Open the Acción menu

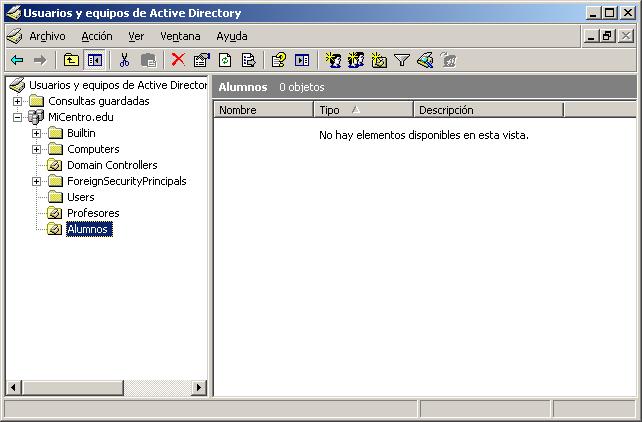[x=97, y=36]
